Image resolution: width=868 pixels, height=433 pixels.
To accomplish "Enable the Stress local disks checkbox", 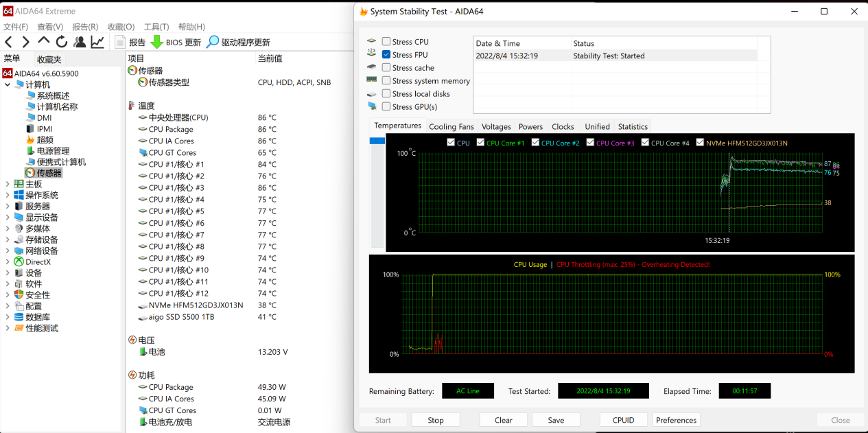I will pyautogui.click(x=386, y=93).
